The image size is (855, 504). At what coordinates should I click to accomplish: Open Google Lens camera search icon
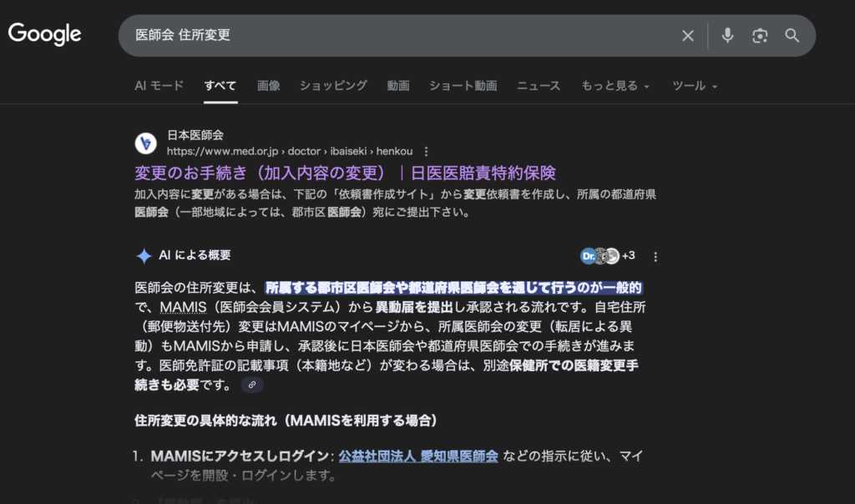760,35
